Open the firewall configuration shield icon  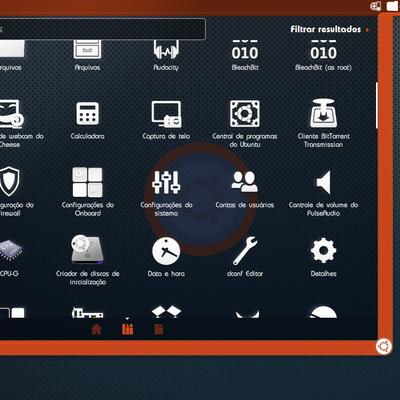click(x=9, y=182)
